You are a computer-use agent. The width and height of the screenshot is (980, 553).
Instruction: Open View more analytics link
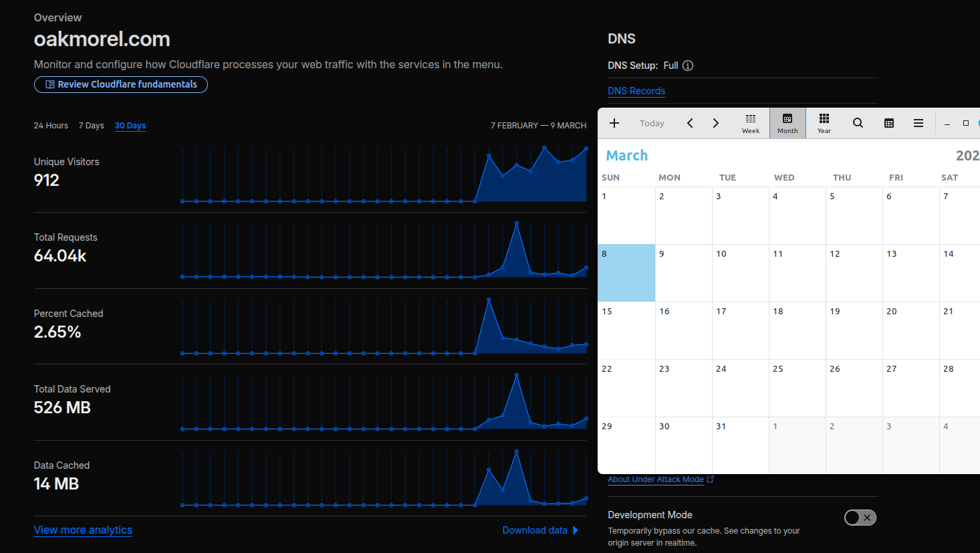pos(83,530)
